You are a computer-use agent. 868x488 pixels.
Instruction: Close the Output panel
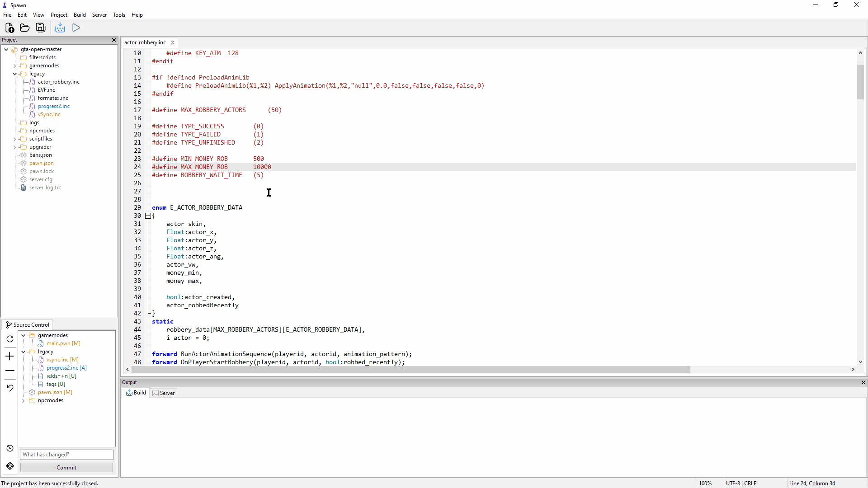863,382
